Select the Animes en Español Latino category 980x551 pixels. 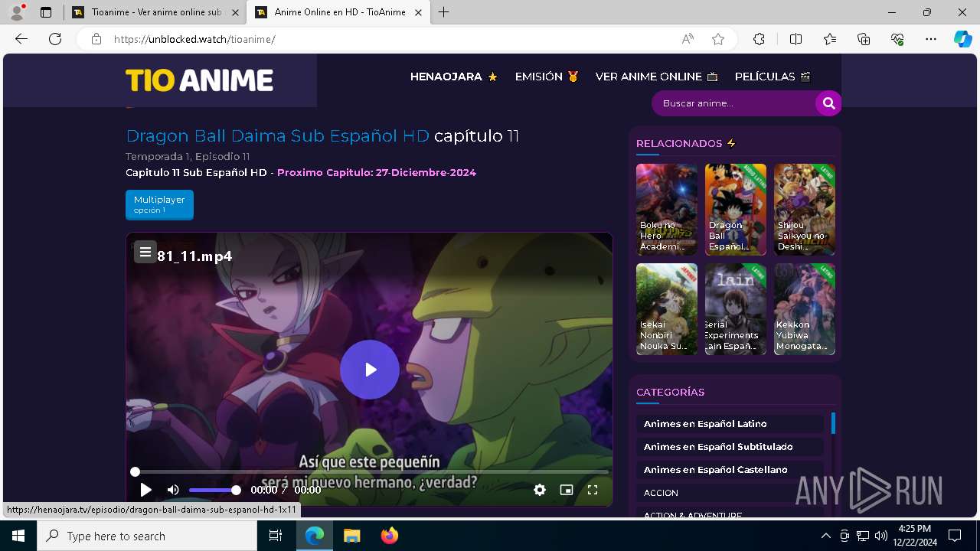pos(730,424)
